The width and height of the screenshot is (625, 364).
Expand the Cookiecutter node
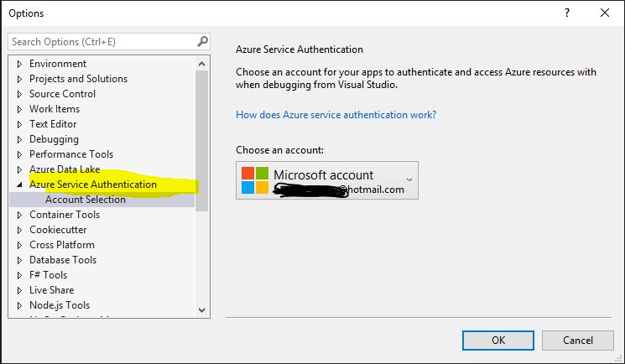19,231
